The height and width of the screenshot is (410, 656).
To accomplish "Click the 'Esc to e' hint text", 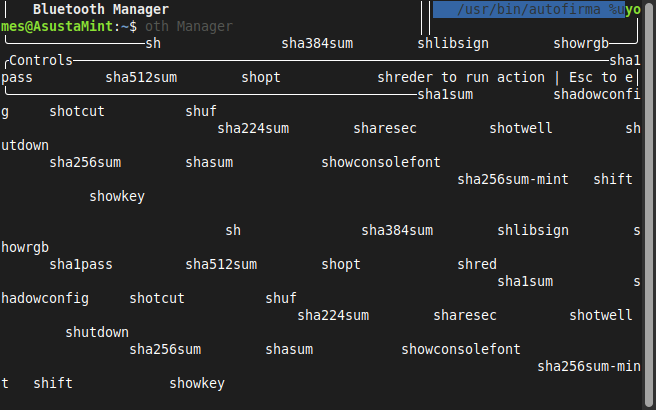I will [x=600, y=77].
